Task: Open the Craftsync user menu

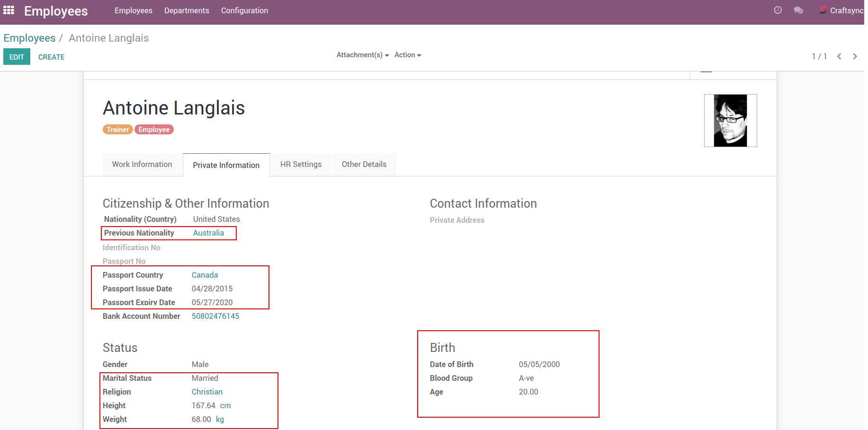Action: tap(846, 10)
